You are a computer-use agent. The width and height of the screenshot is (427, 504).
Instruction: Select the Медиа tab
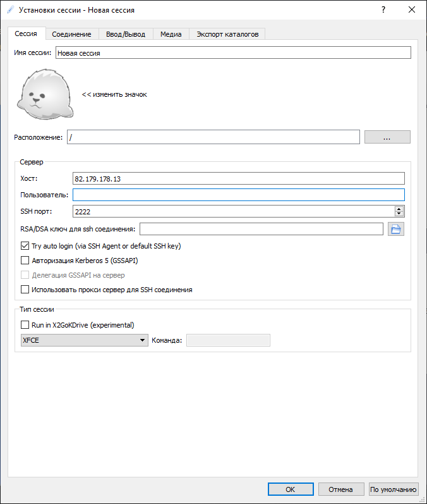point(171,34)
